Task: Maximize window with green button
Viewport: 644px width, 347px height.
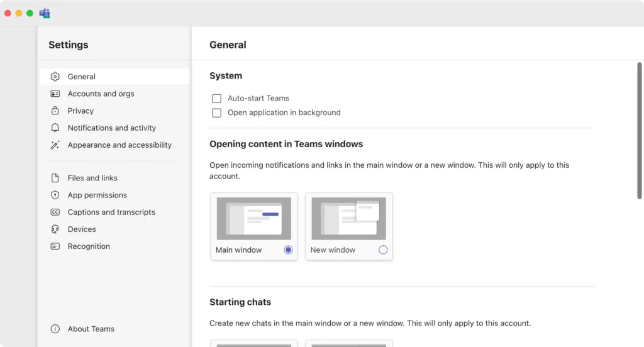Action: (x=30, y=13)
